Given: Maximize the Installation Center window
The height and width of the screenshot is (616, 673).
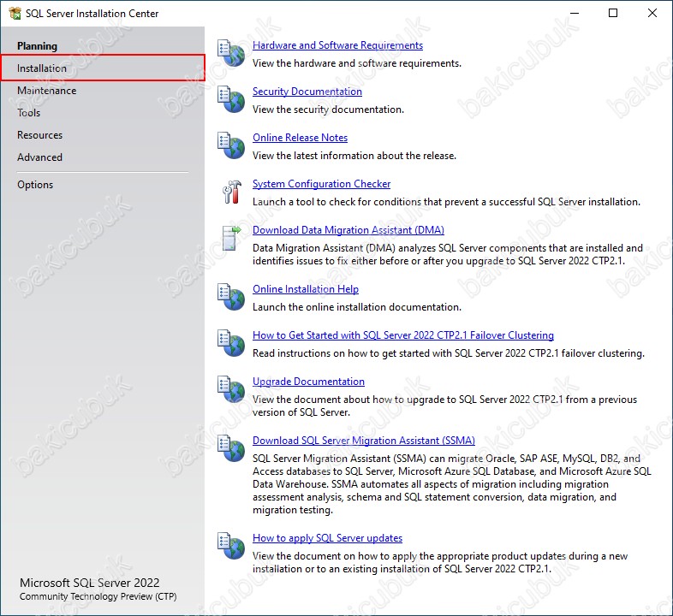Looking at the screenshot, I should 613,14.
